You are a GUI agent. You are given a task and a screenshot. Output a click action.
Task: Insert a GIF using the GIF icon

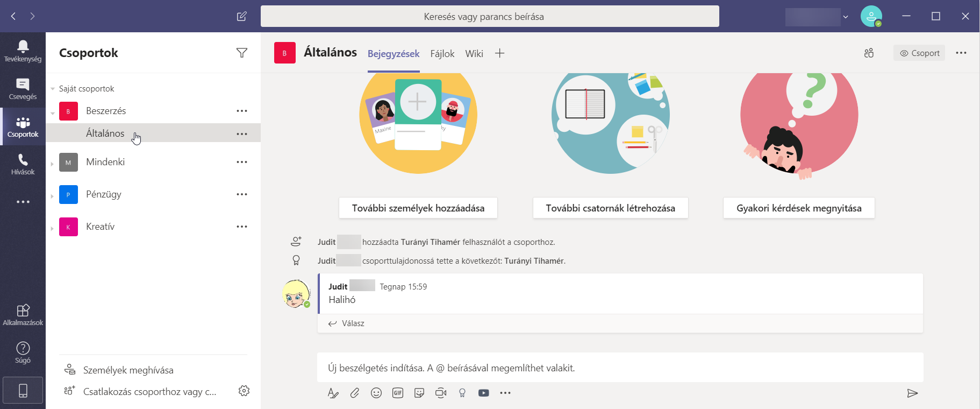coord(398,393)
